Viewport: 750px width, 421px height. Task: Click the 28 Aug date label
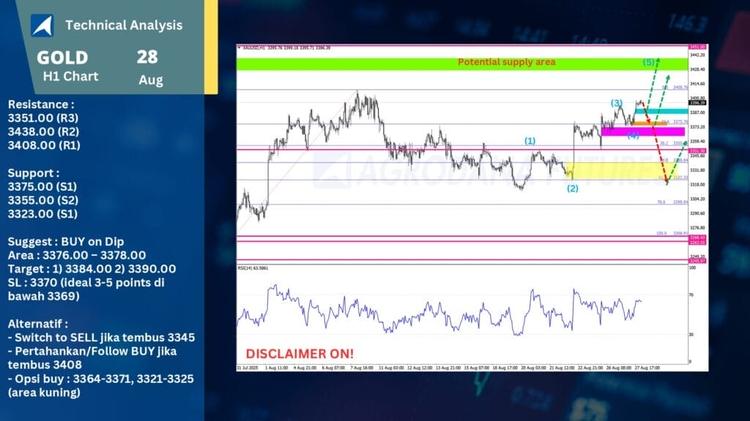pos(149,66)
